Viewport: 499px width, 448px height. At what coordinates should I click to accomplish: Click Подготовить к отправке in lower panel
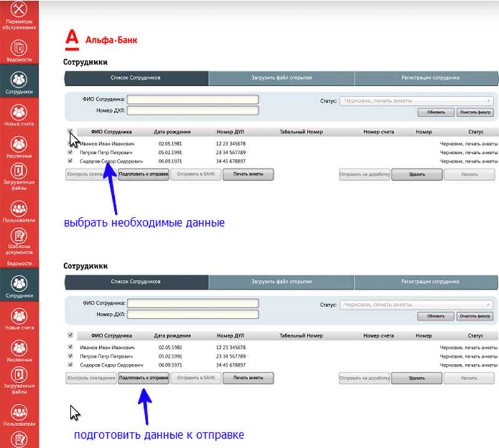[143, 378]
